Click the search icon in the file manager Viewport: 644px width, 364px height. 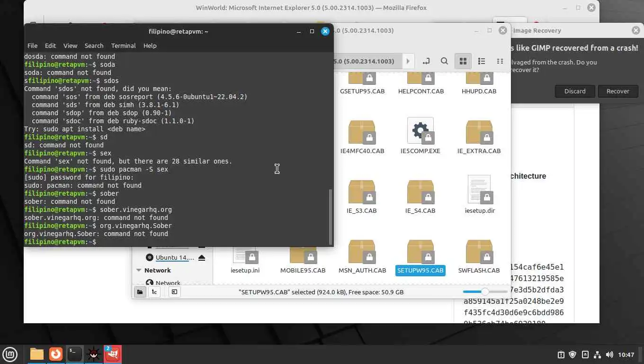click(x=444, y=61)
